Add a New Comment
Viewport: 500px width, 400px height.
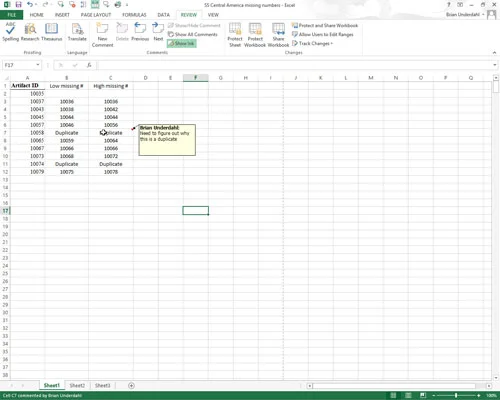pyautogui.click(x=102, y=35)
